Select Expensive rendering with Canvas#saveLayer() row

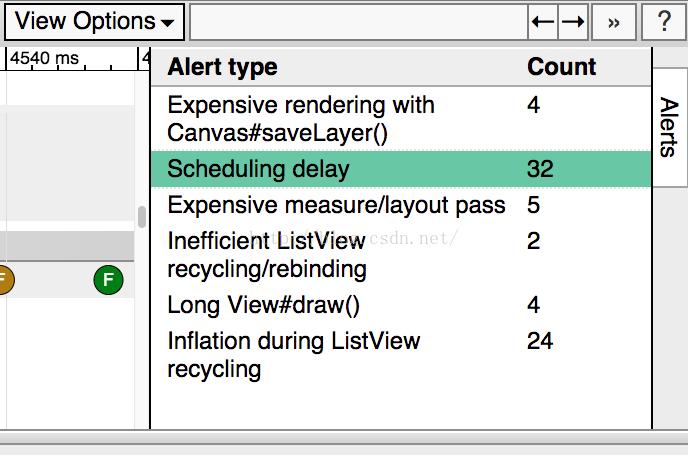point(401,119)
